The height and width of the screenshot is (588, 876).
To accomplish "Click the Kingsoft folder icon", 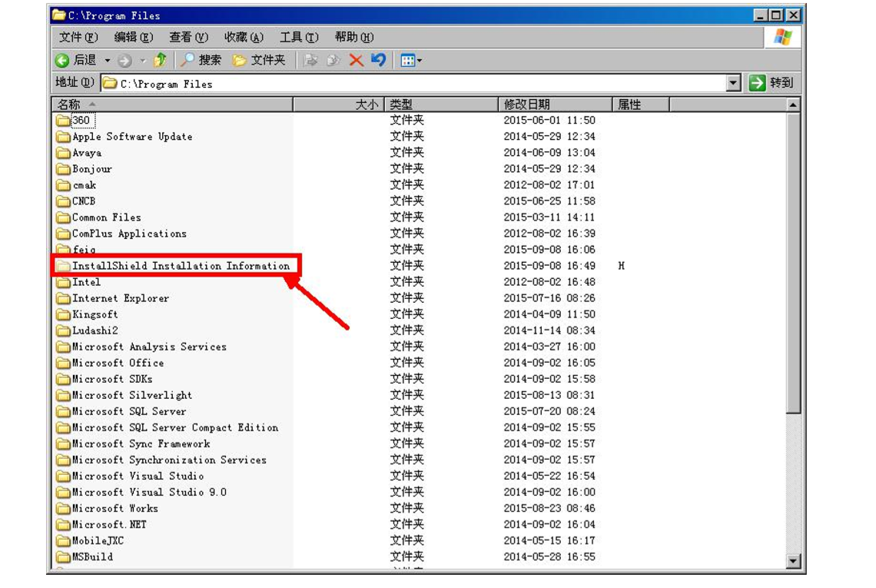I will [x=63, y=314].
